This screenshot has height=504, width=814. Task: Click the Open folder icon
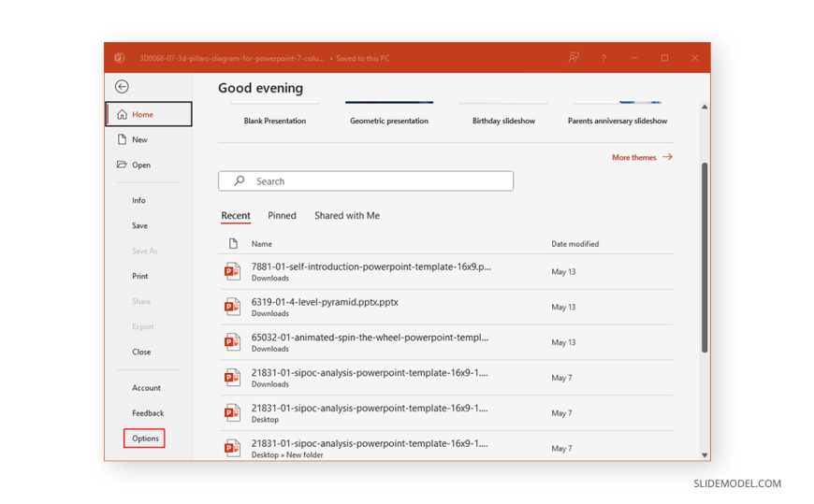(x=122, y=165)
